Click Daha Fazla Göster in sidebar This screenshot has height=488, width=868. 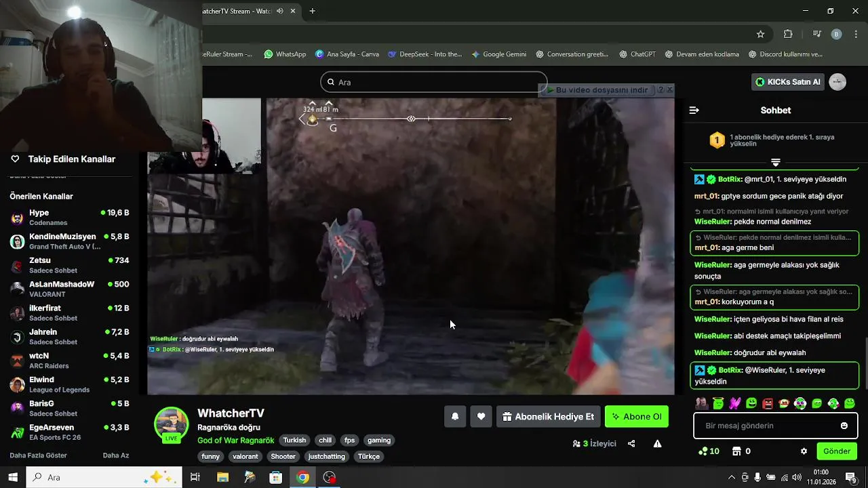click(39, 455)
